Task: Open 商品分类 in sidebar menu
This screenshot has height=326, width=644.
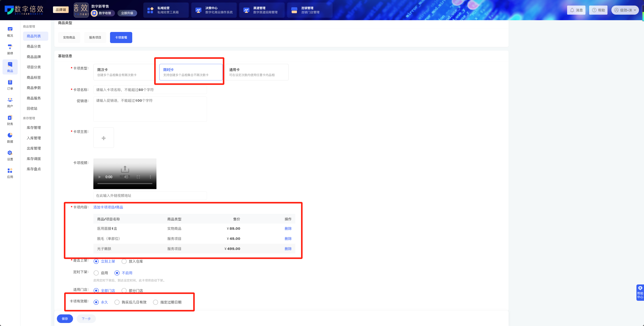Action: click(x=34, y=46)
